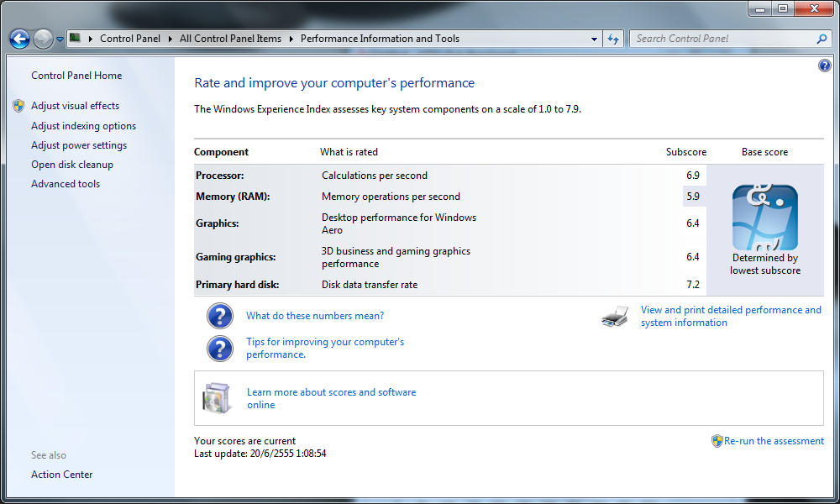Minimize the Performance Information window
The image size is (840, 504).
[x=761, y=9]
